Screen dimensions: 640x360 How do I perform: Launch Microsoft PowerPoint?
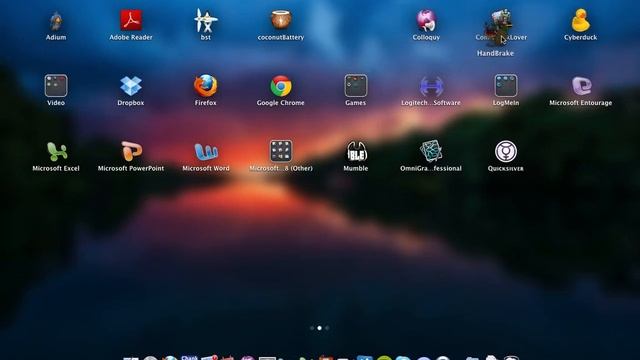pos(131,151)
